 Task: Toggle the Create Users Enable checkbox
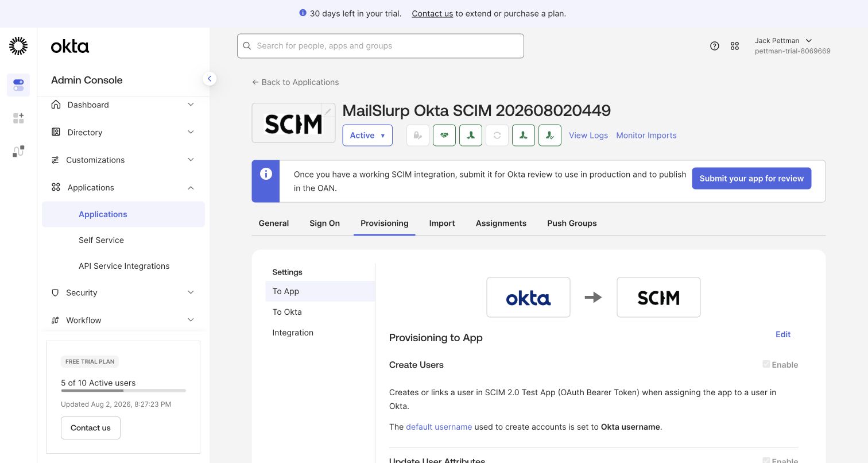pyautogui.click(x=766, y=364)
